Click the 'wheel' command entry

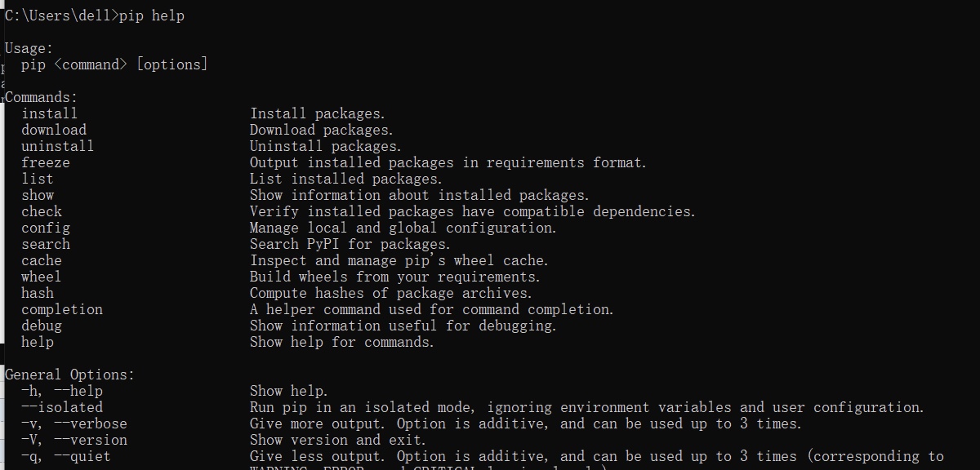[42, 277]
